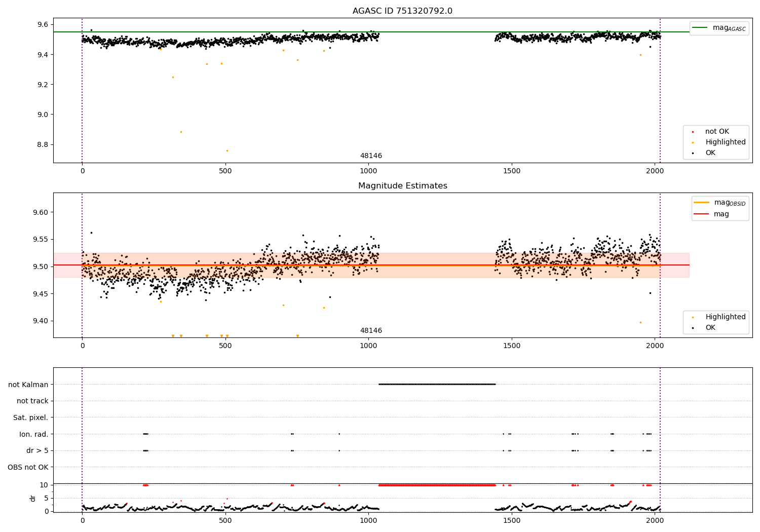760x532 pixels.
Task: Click 'Highlighted' legend entry in middle plot
Action: pos(725,317)
